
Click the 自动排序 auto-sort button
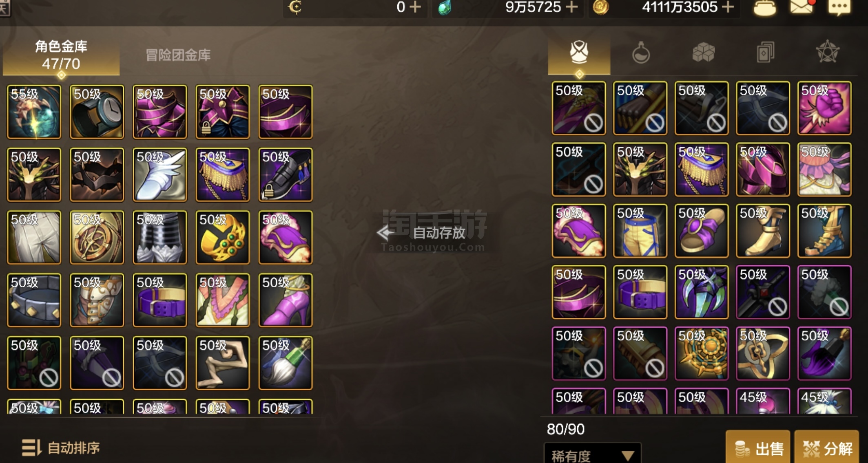click(61, 448)
